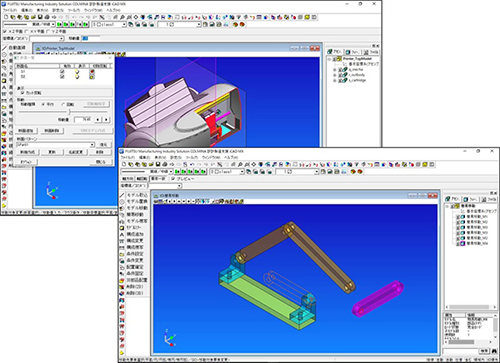Expand the q_mecha node in assembly tree
500x363 pixels.
coord(334,70)
